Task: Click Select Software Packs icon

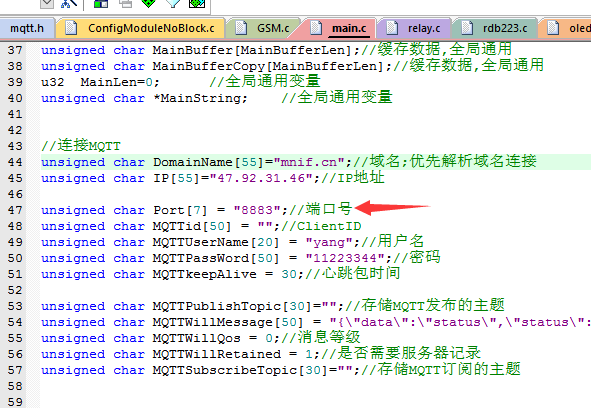Action: pos(173,3)
